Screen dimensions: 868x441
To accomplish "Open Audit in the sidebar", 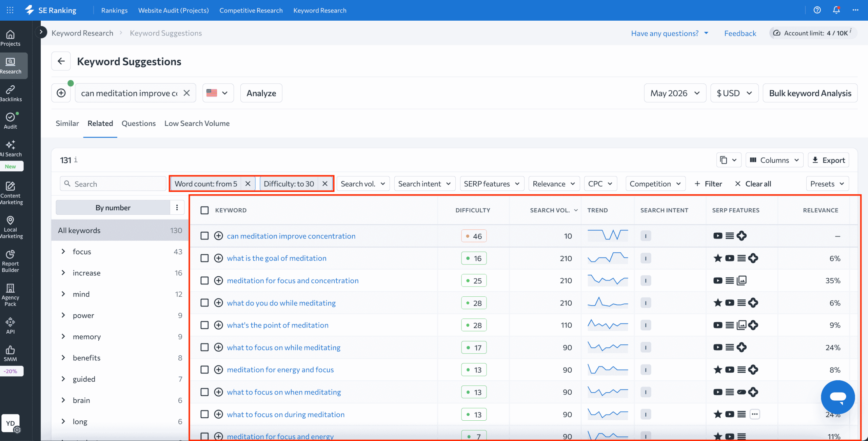I will 10,121.
